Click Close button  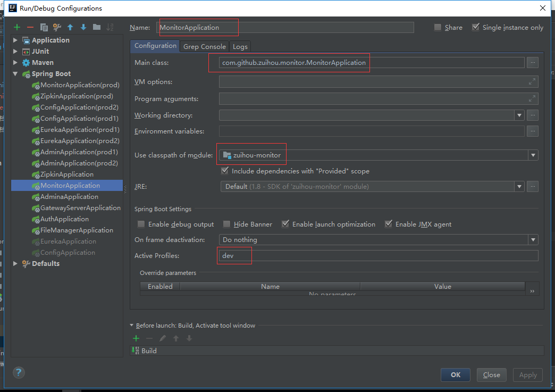click(x=491, y=374)
